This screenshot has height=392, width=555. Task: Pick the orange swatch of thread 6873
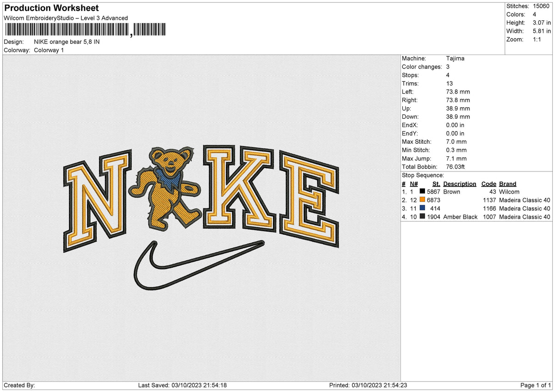(422, 200)
